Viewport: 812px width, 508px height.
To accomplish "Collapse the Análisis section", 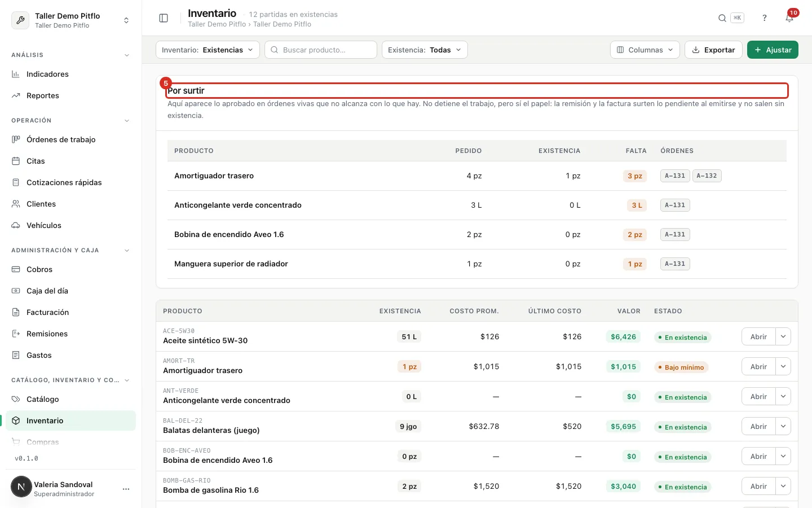I will (x=127, y=55).
